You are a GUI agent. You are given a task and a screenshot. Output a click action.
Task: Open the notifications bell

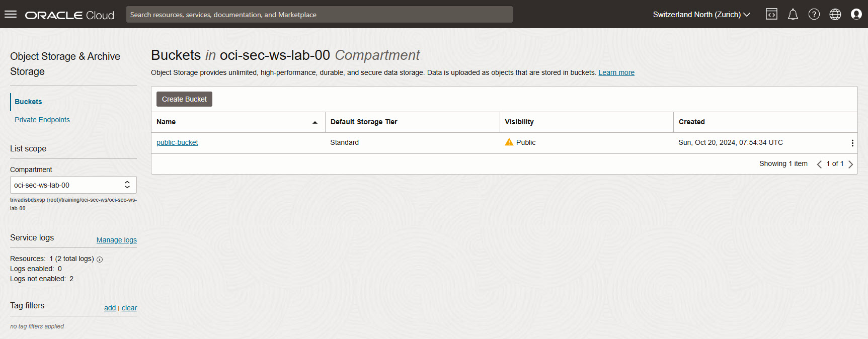(x=793, y=14)
